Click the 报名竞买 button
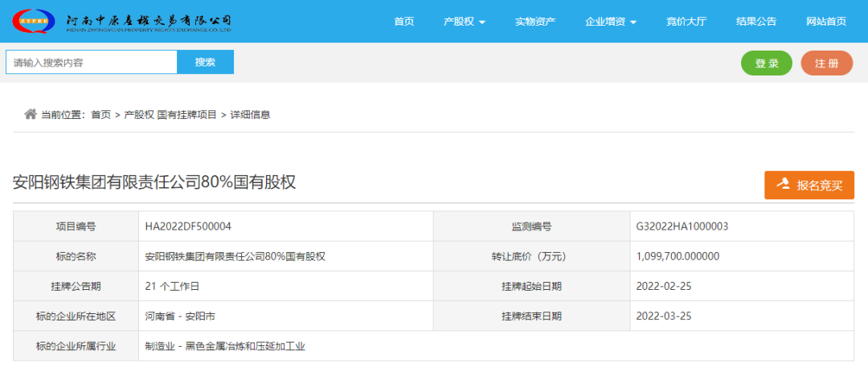Image resolution: width=868 pixels, height=371 pixels. 809,185
